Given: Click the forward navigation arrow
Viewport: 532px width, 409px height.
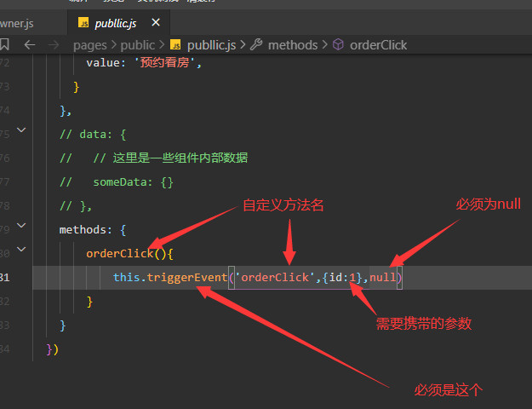Looking at the screenshot, I should click(x=54, y=44).
